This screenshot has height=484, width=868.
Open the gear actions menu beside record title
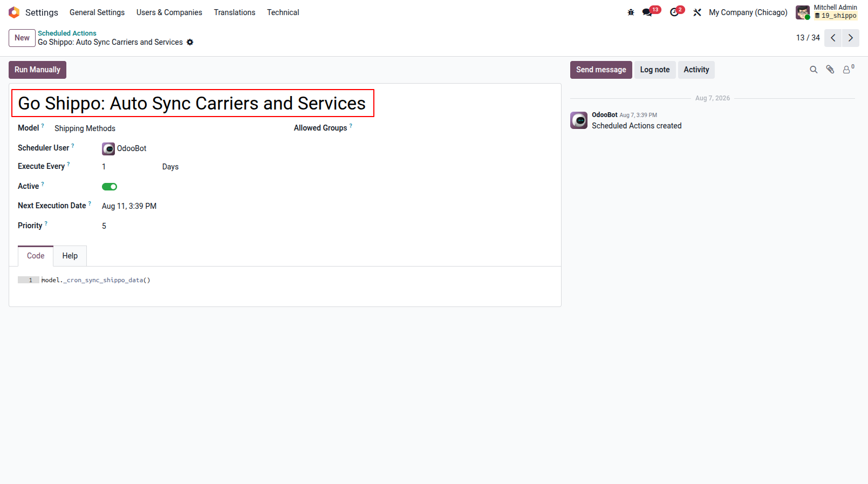190,42
